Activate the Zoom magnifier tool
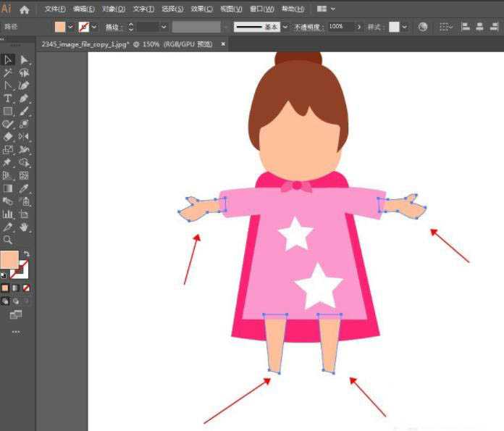 point(8,240)
